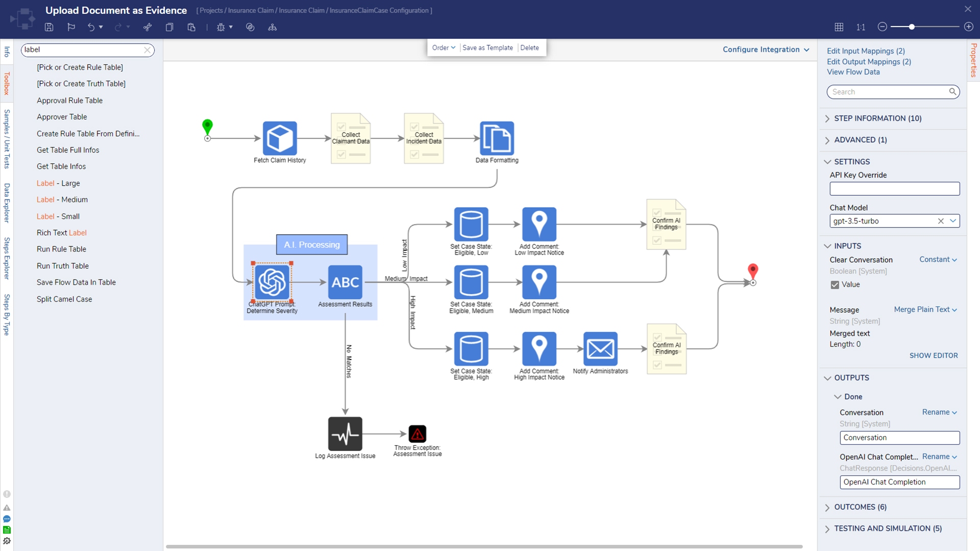Click the cut scissors icon in the toolbar
The width and height of the screenshot is (980, 551).
148,28
